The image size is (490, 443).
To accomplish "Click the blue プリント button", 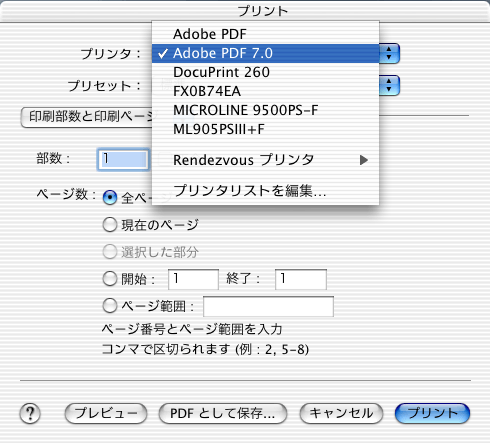I will (x=432, y=413).
